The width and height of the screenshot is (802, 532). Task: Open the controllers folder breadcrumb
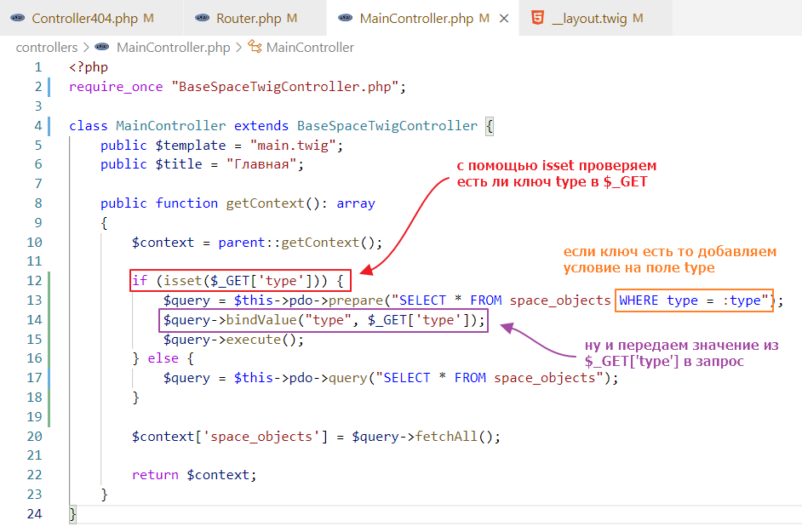click(x=46, y=48)
